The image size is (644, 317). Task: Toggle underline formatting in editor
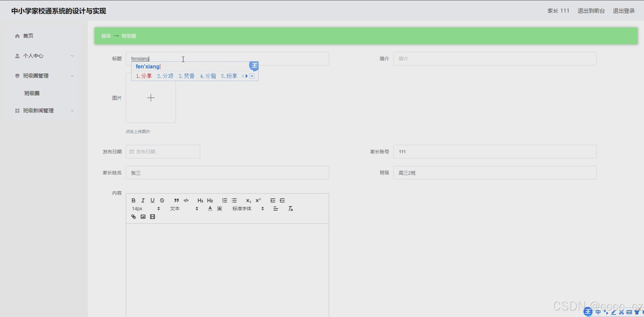pyautogui.click(x=152, y=201)
